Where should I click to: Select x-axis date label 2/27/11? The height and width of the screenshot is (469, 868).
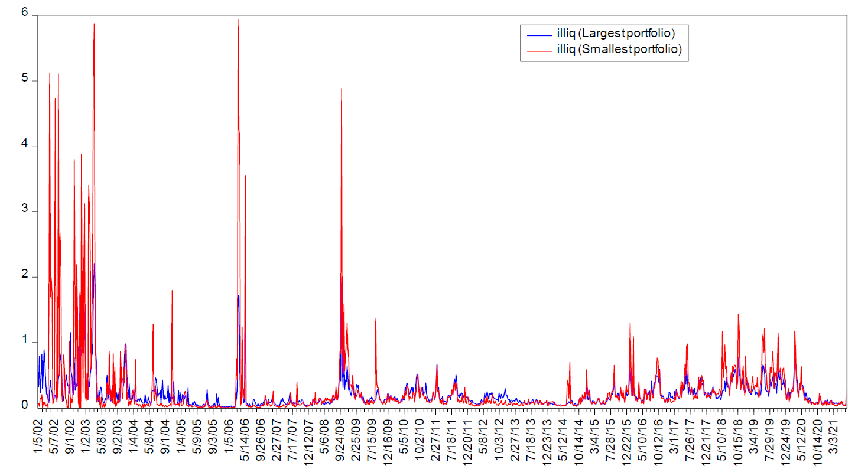435,438
